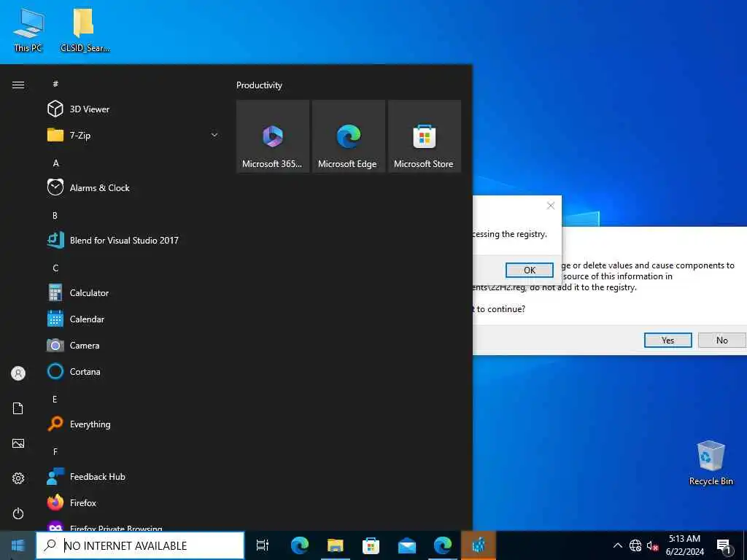
Task: Expand the 7-Zip folder chevron
Action: tap(214, 135)
